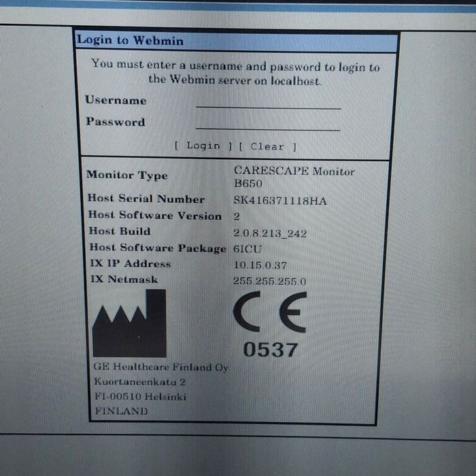This screenshot has width=476, height=476.
Task: Select the Kuortaneenkatu 2 address line
Action: pos(139,382)
